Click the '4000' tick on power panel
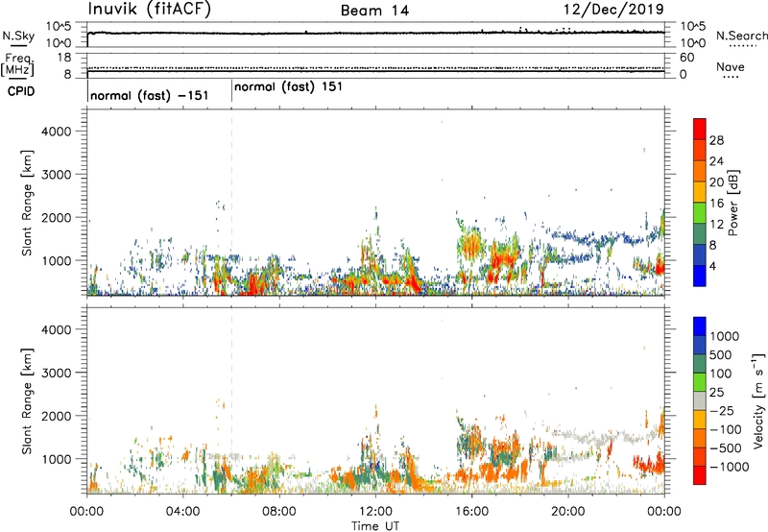768x532 pixels. 57,132
